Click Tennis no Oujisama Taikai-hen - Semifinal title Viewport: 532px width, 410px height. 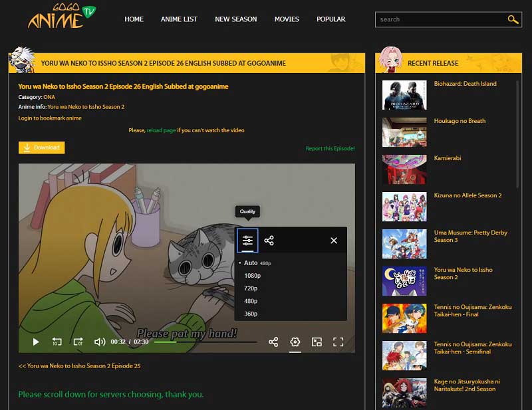(x=473, y=348)
